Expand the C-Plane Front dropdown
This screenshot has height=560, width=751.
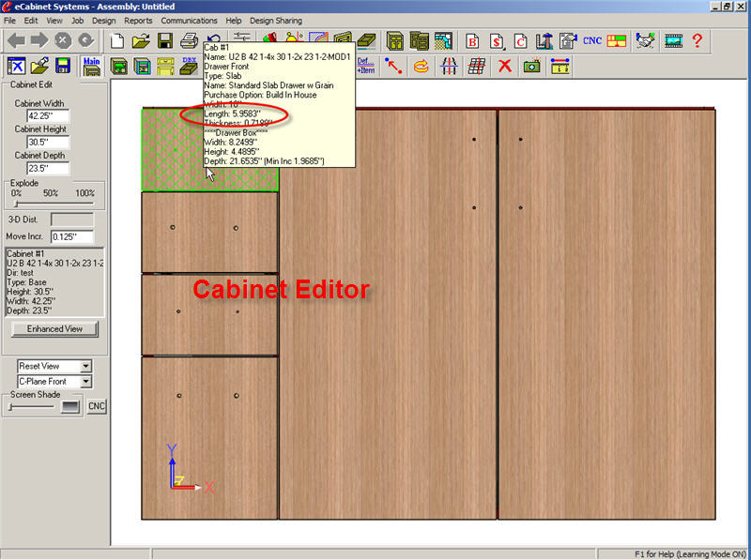(x=85, y=382)
